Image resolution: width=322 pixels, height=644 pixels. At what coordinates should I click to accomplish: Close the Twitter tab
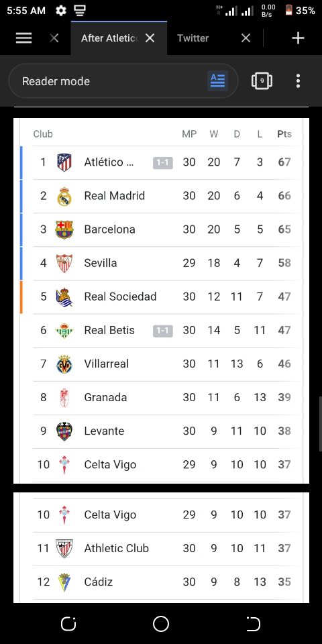click(x=246, y=38)
